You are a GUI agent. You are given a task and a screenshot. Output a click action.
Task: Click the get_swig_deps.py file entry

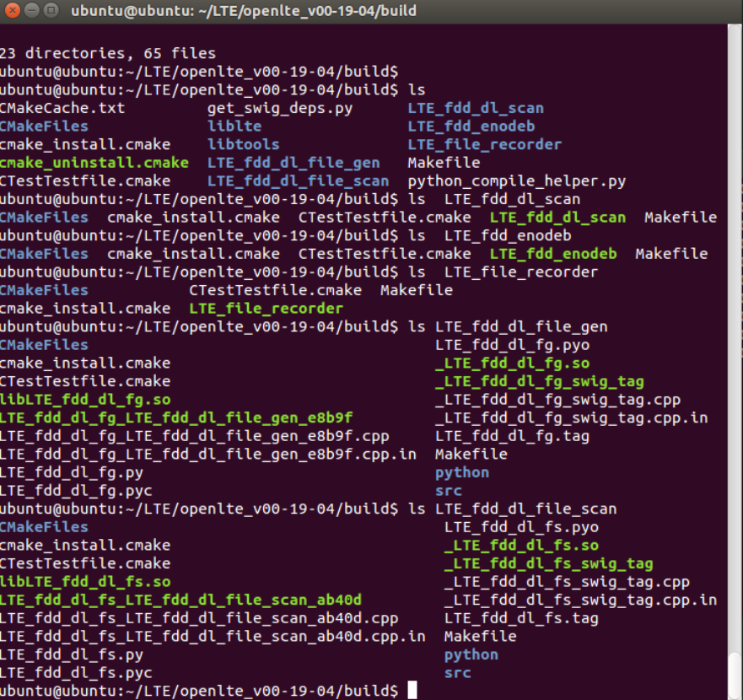[x=280, y=108]
